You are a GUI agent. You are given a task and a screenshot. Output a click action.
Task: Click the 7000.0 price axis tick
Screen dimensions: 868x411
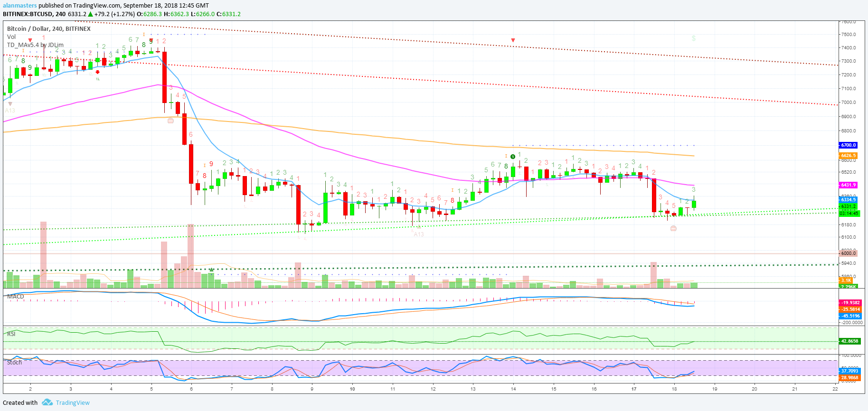click(x=849, y=102)
